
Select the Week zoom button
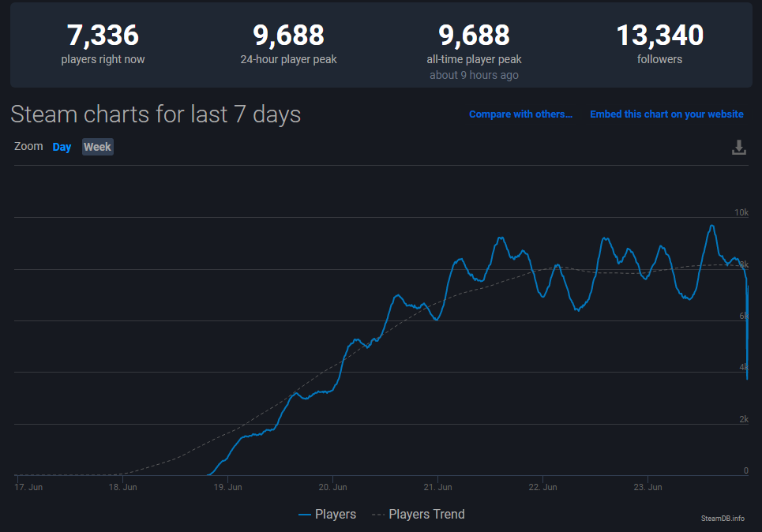coord(98,147)
